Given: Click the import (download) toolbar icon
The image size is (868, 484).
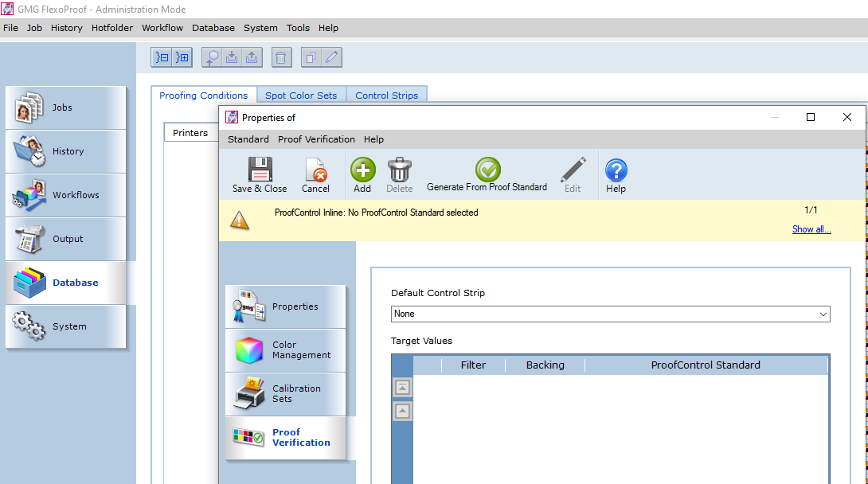Looking at the screenshot, I should point(232,57).
